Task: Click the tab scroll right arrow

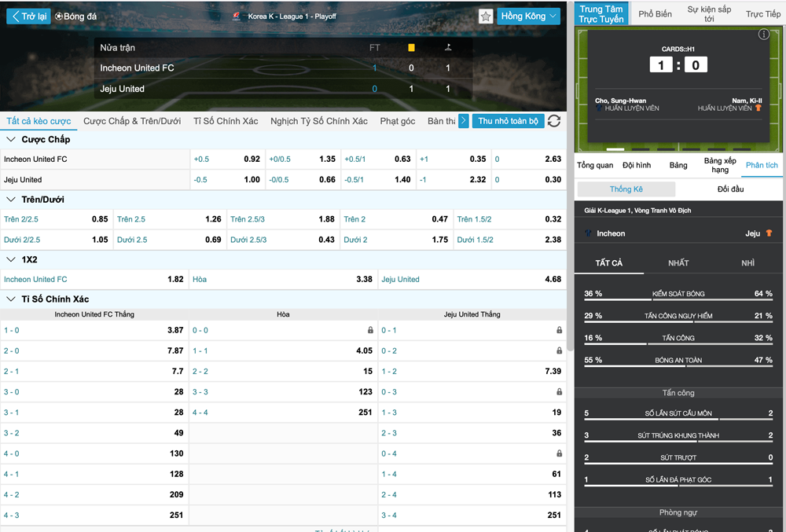Action: tap(463, 121)
